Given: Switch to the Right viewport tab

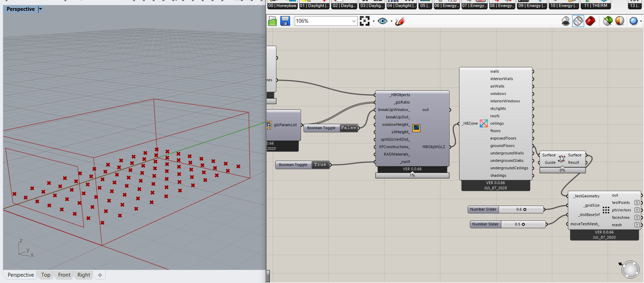Looking at the screenshot, I should [x=84, y=275].
